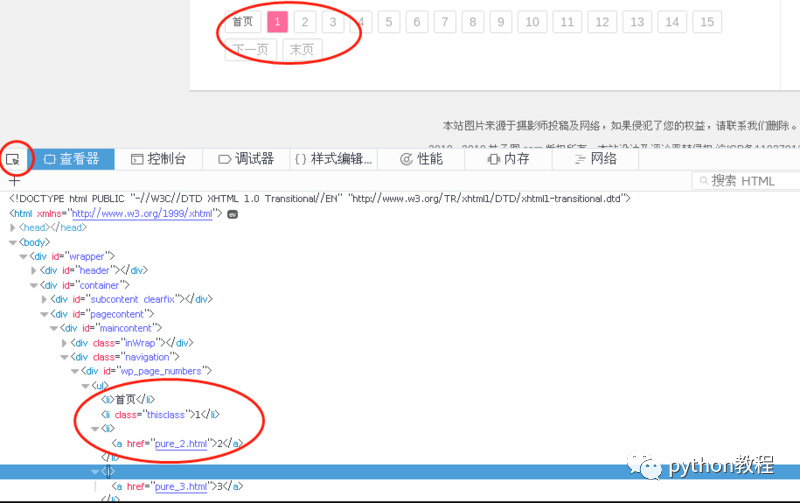Collapse the div id maincontent node
The image size is (800, 503).
coord(54,329)
